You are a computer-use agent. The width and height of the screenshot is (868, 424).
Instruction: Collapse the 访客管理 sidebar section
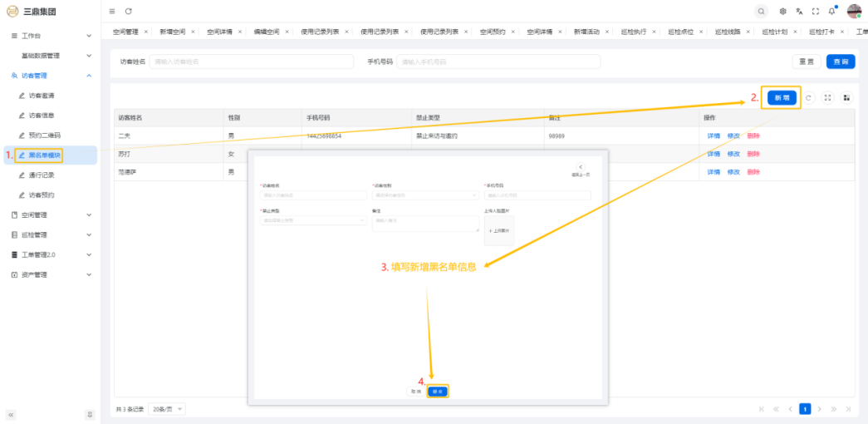coord(49,76)
